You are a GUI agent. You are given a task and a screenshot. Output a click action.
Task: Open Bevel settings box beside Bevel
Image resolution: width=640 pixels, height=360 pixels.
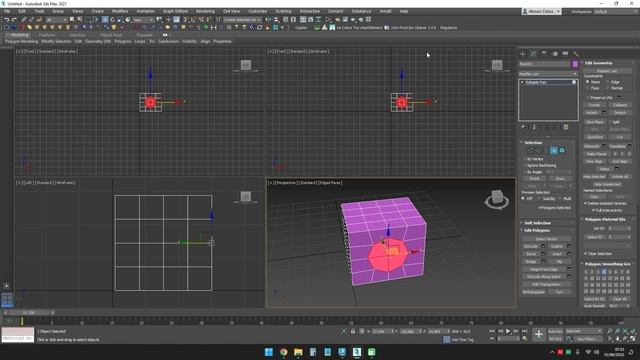543,254
